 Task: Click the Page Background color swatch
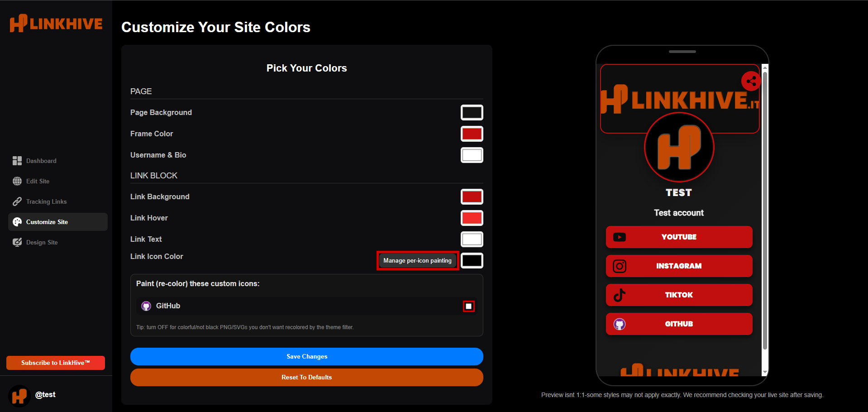pos(472,112)
